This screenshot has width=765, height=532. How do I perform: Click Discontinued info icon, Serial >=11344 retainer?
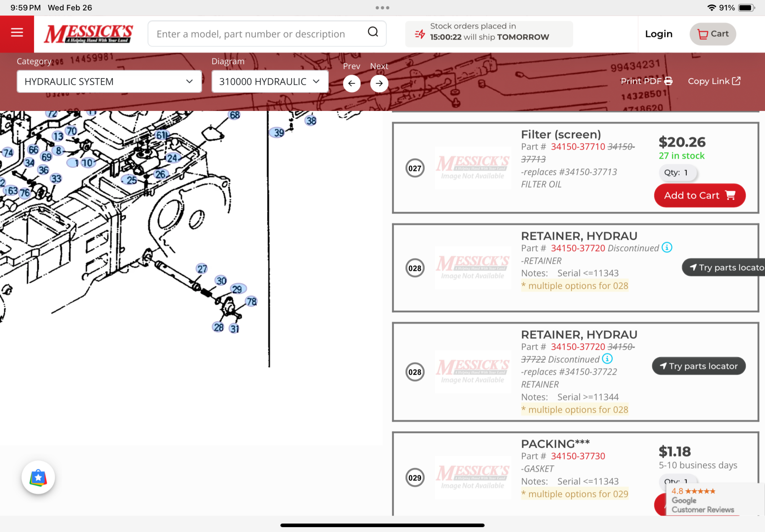click(x=607, y=359)
